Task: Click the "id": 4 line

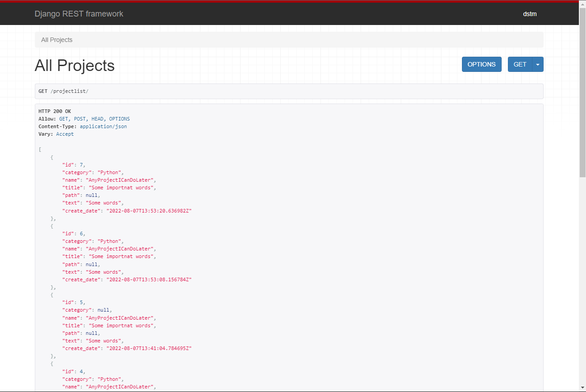Action: (x=73, y=371)
